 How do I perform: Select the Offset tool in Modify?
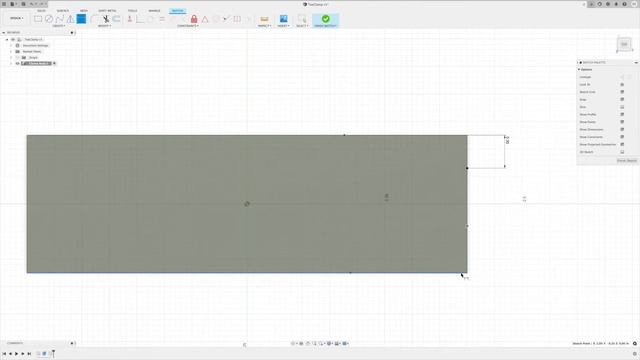[x=116, y=19]
